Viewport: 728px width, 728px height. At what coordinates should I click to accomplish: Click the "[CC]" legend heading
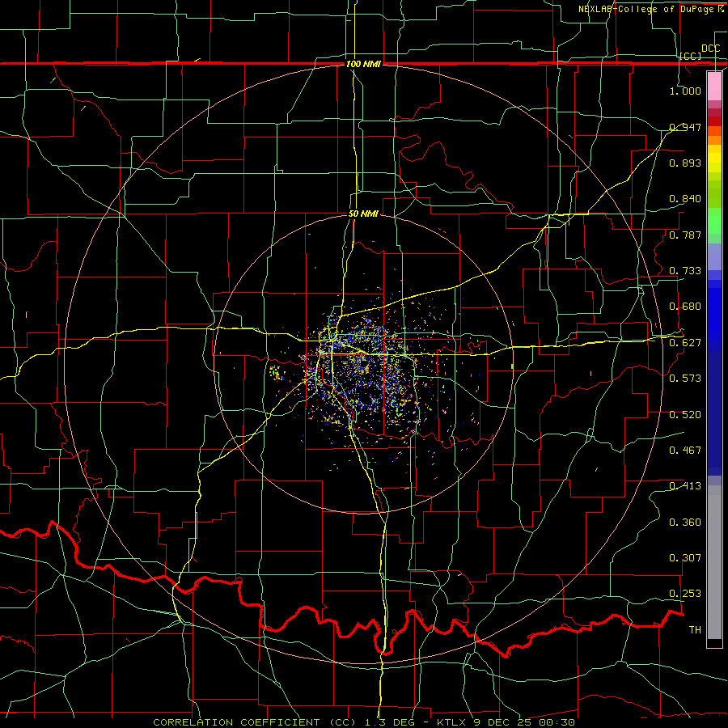pos(691,56)
